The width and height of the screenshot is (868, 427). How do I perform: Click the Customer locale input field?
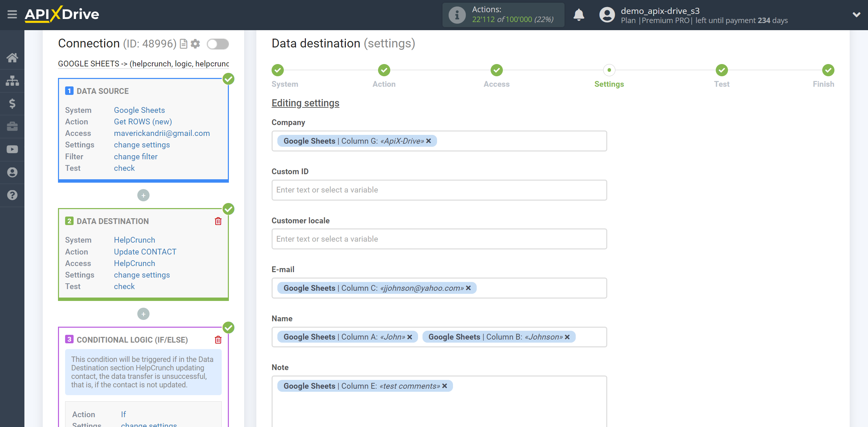pos(439,239)
